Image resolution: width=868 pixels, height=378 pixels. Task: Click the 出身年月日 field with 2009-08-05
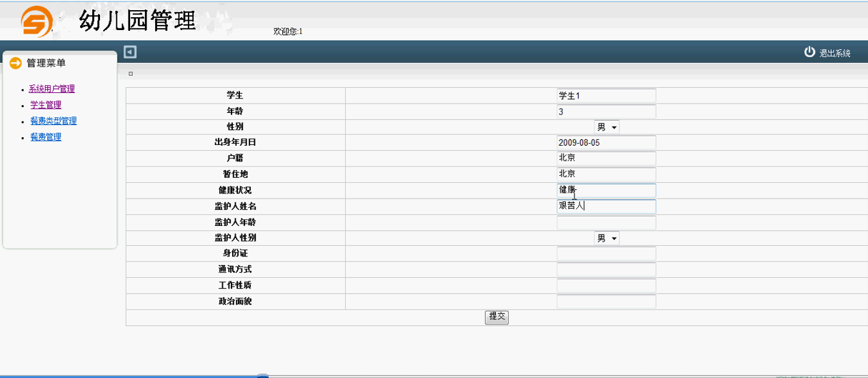click(x=606, y=143)
